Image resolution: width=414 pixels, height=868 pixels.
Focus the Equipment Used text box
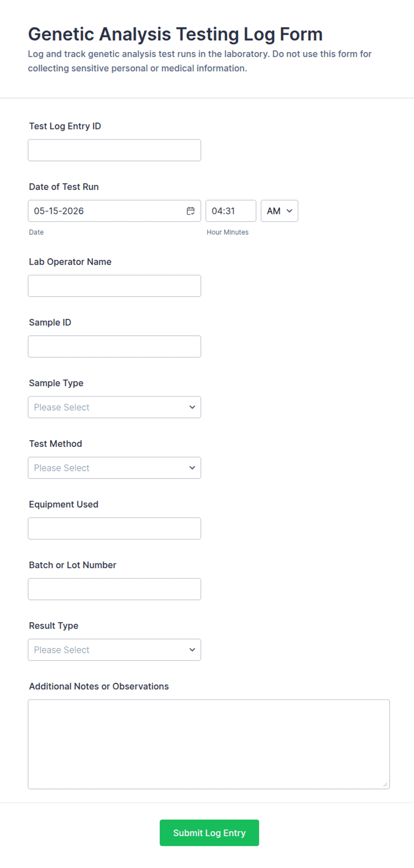click(x=114, y=528)
